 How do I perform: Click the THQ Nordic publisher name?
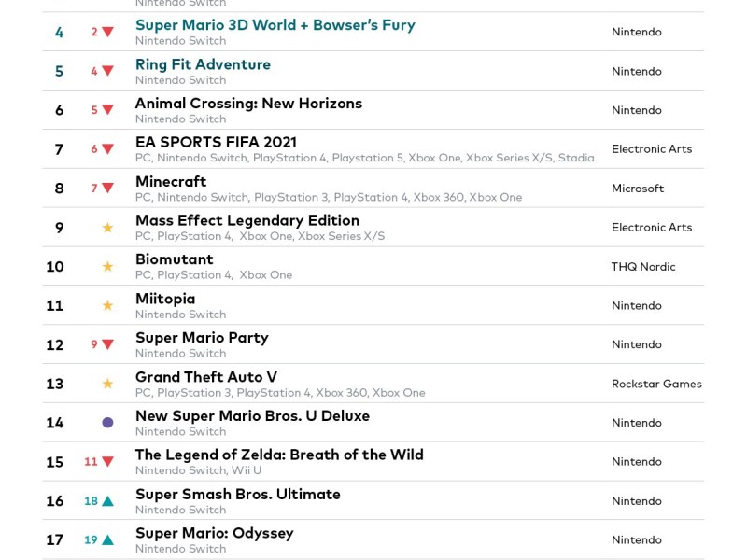(x=643, y=267)
